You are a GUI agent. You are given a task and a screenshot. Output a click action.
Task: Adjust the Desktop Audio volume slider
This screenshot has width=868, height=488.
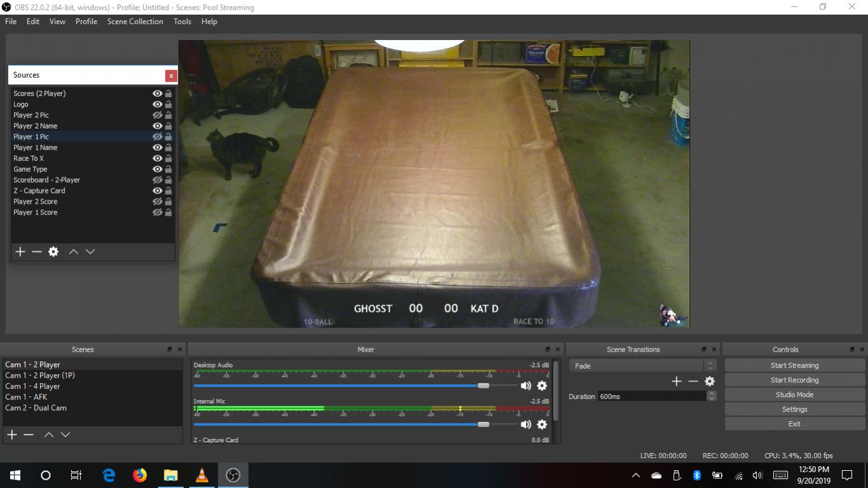pyautogui.click(x=483, y=386)
